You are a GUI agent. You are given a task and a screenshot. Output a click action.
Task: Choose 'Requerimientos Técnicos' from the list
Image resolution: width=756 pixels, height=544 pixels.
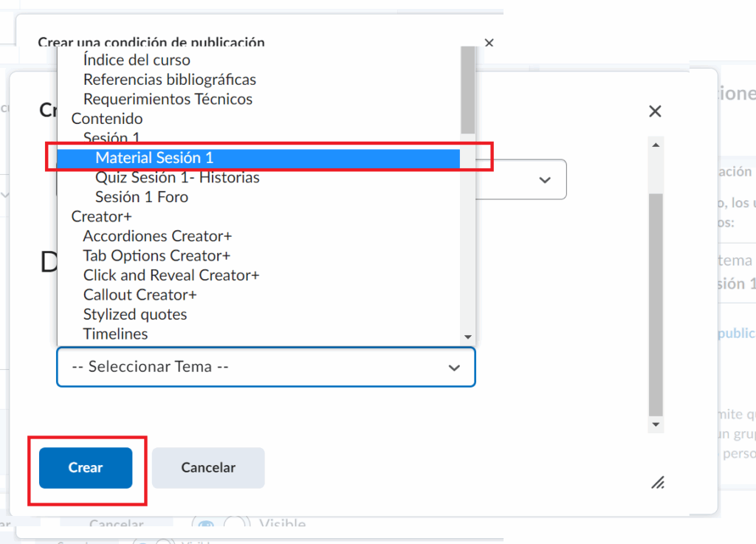coord(168,99)
